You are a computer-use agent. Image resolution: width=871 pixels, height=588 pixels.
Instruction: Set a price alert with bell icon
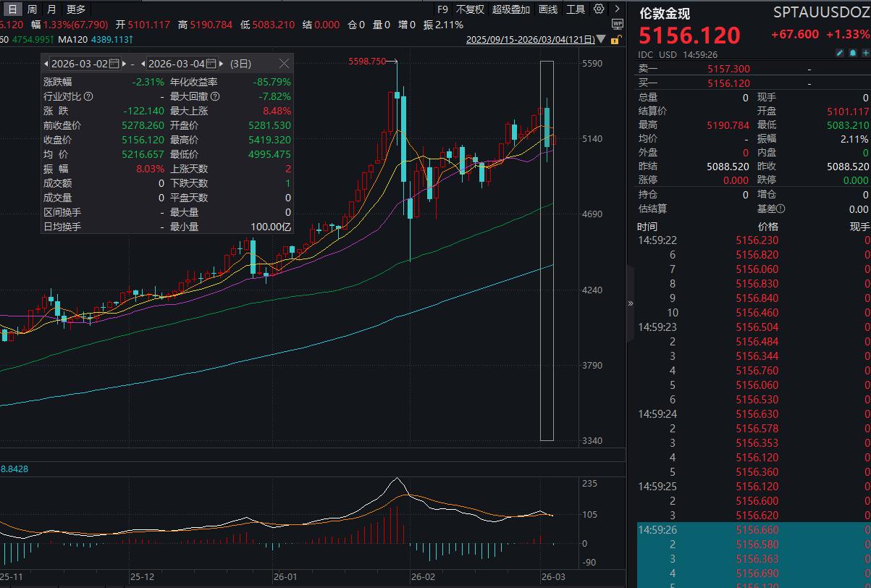[853, 54]
